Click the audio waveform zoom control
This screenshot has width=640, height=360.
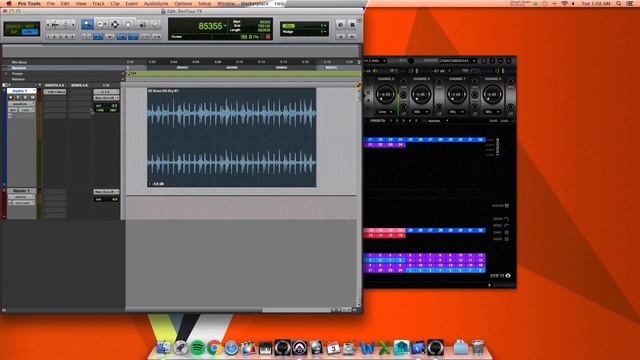56,24
